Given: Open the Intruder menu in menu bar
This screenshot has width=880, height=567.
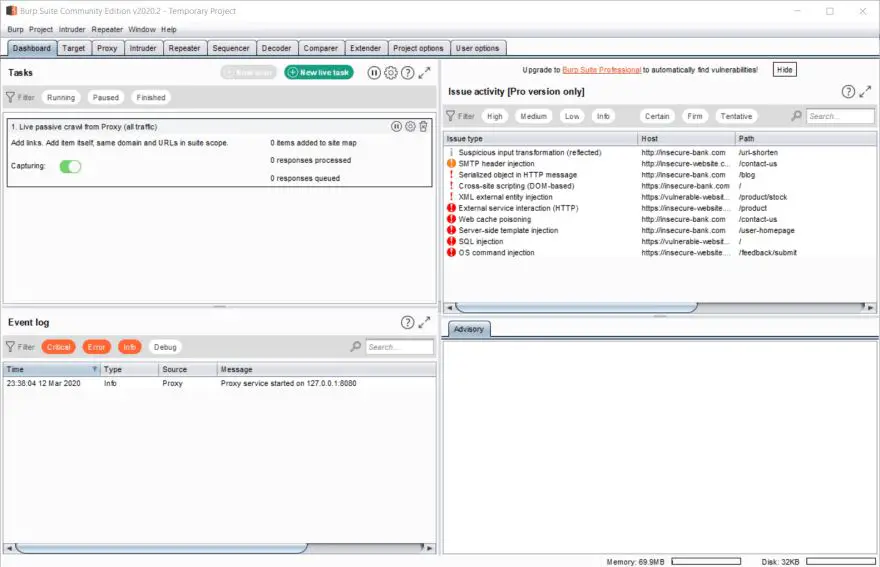Looking at the screenshot, I should 72,29.
